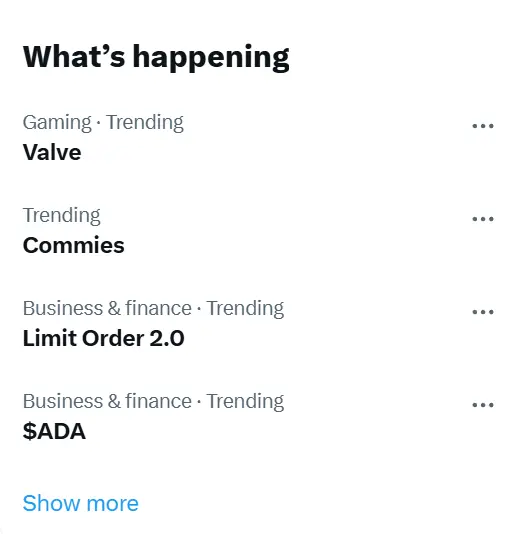Click the What's happening heading
Screen dimensions: 515x534
156,57
